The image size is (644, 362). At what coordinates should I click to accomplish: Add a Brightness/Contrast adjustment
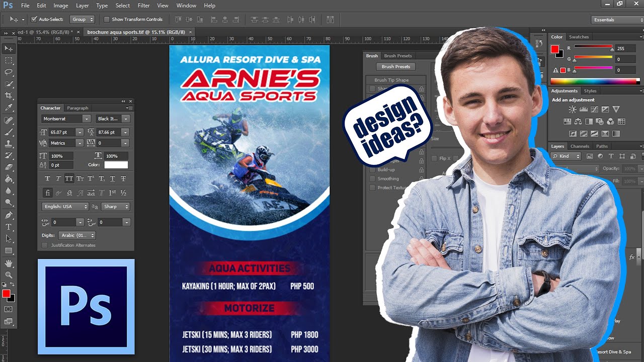click(572, 109)
